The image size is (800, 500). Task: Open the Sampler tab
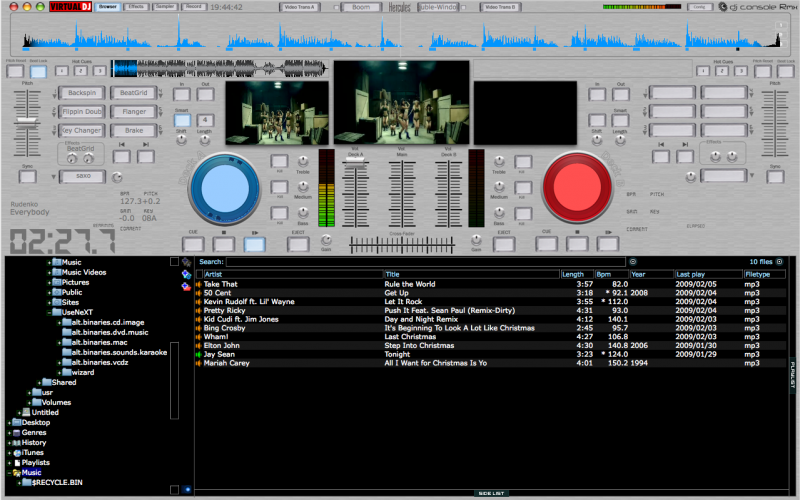(x=167, y=6)
